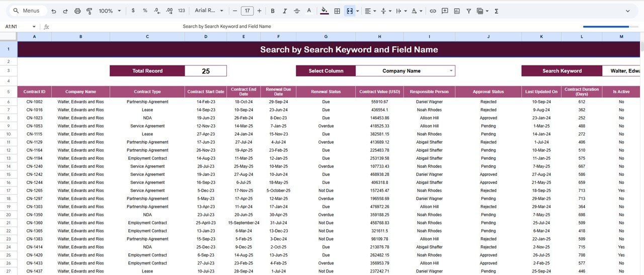Open the text rotation dropdown
This screenshot has width=644, height=275.
(x=417, y=11)
